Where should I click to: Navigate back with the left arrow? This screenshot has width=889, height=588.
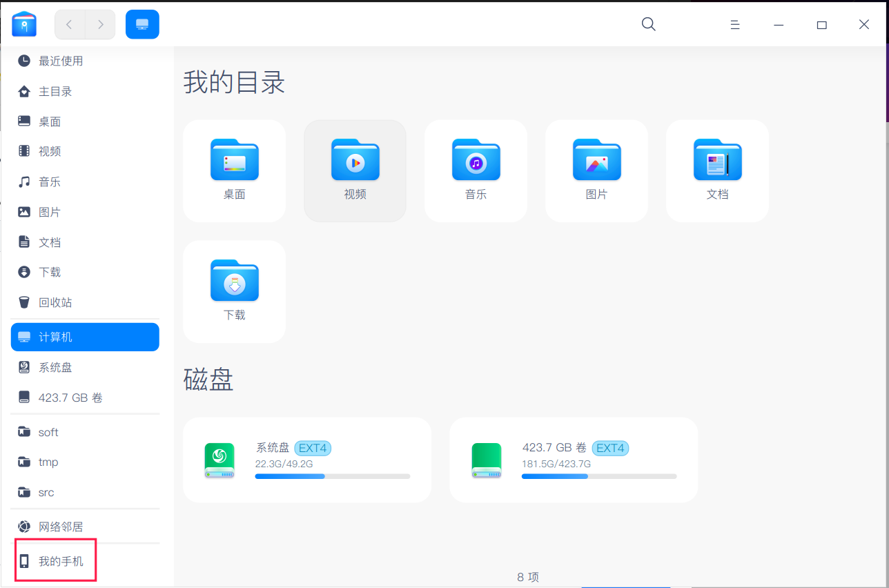point(69,23)
